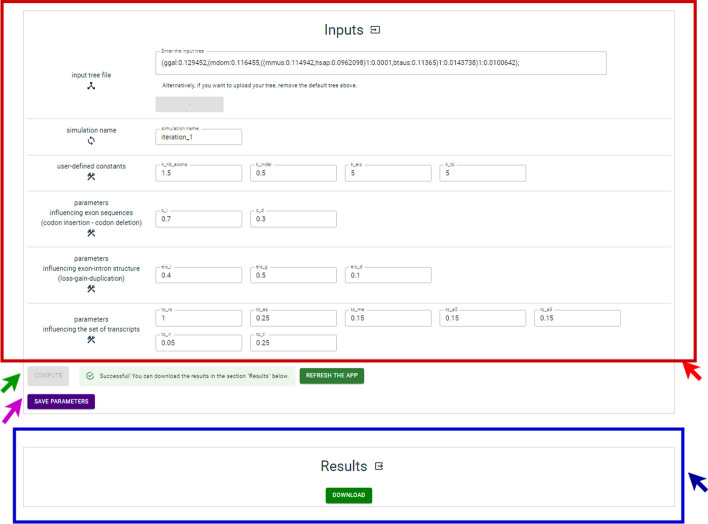Focus the input tree Newick text field
The width and height of the screenshot is (708, 524).
tap(381, 63)
